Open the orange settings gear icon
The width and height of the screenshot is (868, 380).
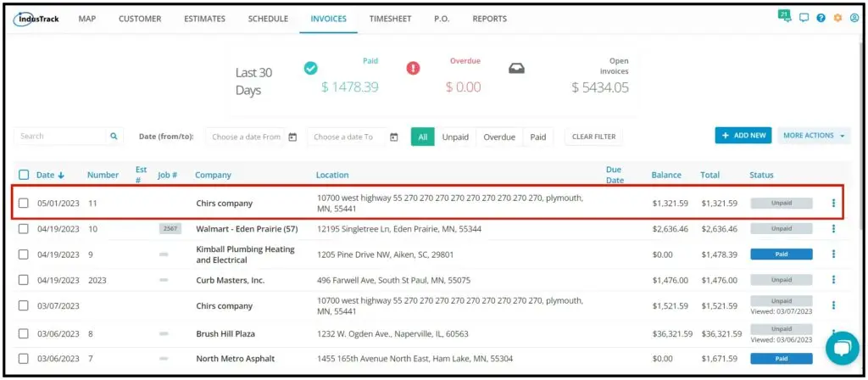[x=837, y=18]
